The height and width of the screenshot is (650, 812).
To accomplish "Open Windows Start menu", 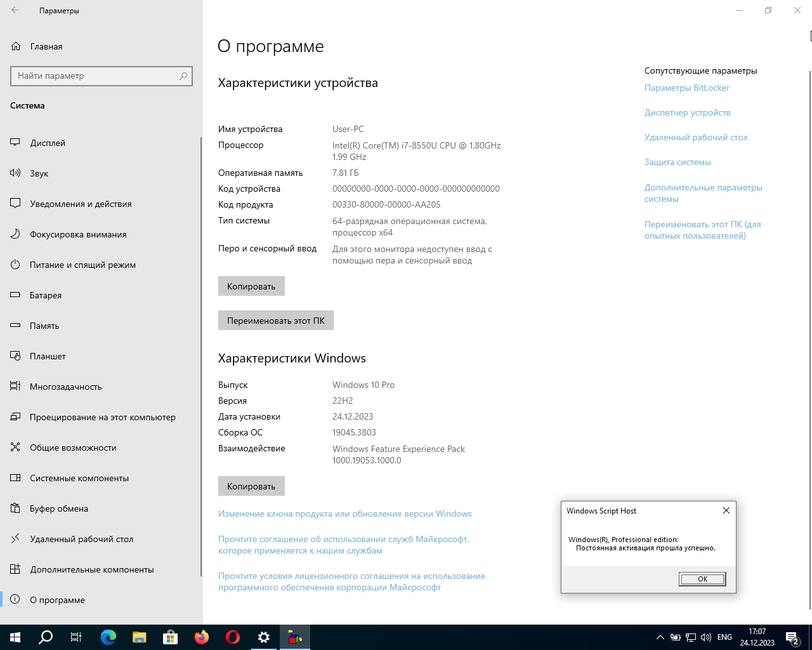I will [x=15, y=637].
